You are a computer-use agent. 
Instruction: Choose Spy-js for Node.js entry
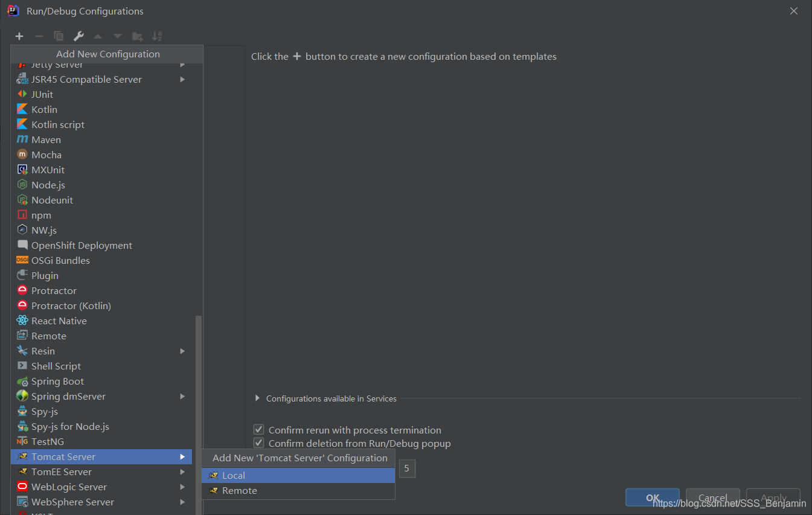(101, 426)
